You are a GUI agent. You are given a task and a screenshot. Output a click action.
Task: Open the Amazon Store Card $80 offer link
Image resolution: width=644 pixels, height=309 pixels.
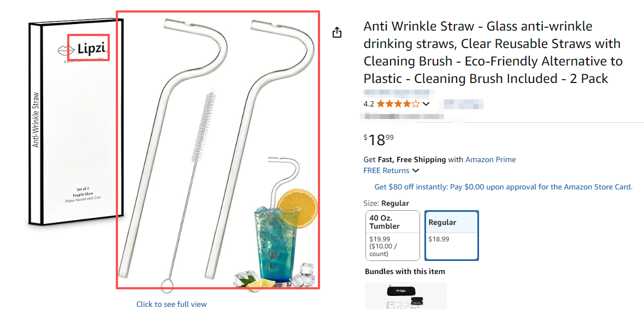[x=503, y=187]
